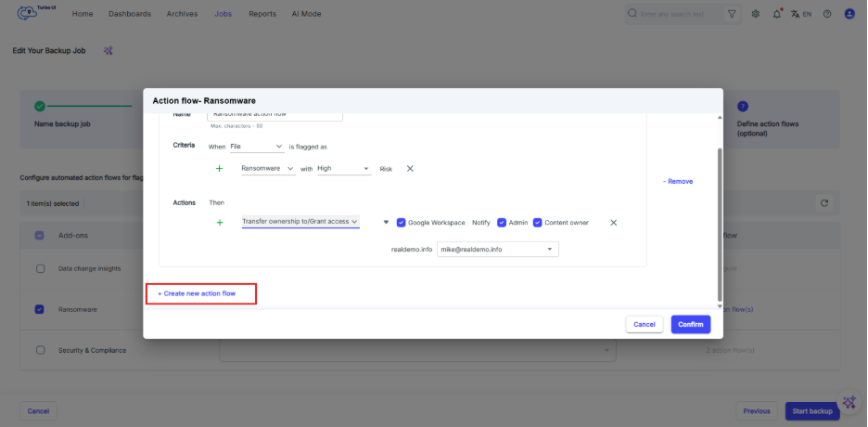Open the Transfer ownership action dropdown

tap(300, 222)
